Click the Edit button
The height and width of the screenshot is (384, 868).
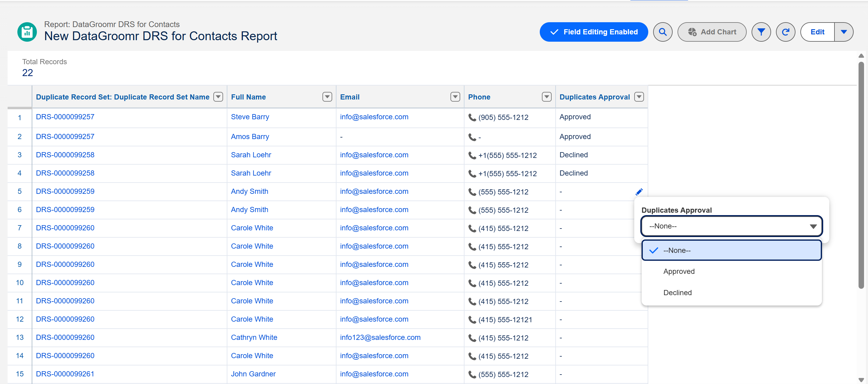pyautogui.click(x=817, y=32)
